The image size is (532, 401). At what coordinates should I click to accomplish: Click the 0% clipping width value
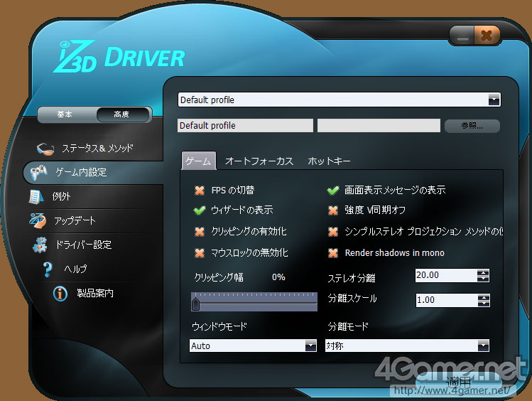pos(278,277)
